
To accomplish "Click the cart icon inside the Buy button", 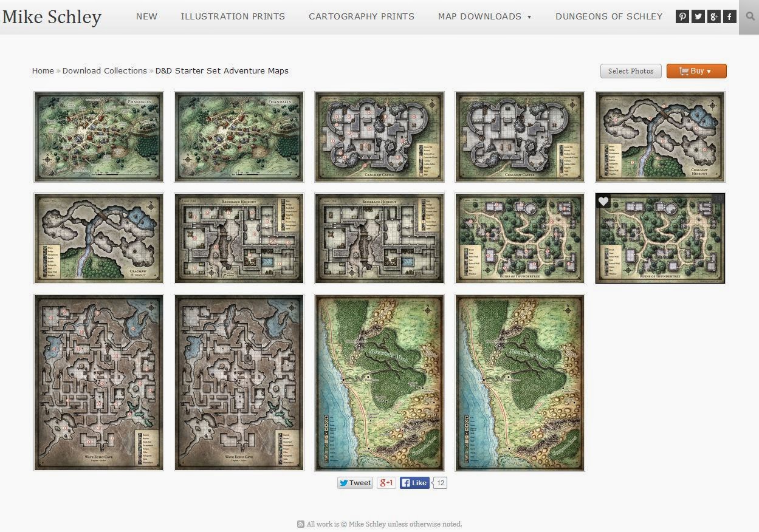I will [683, 70].
